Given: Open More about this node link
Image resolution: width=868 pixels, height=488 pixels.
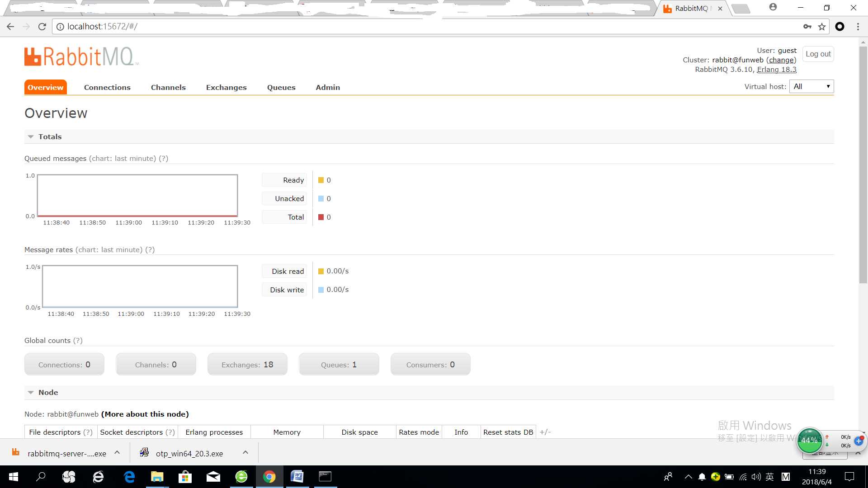Looking at the screenshot, I should point(145,414).
